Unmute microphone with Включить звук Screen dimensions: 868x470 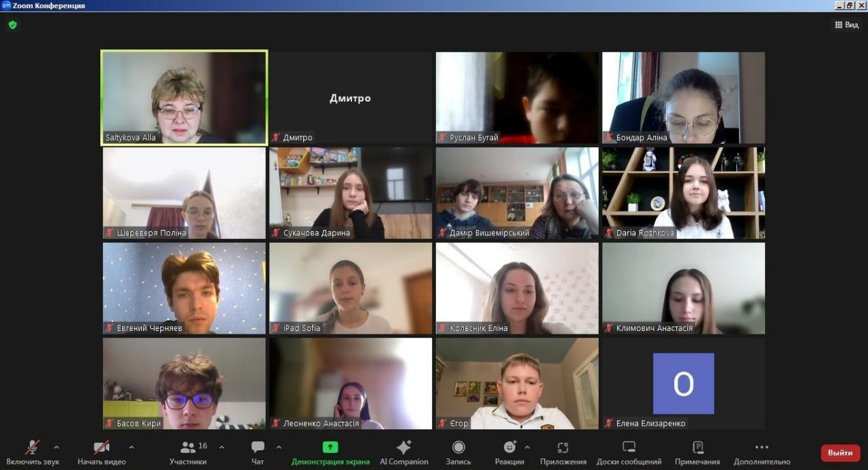(x=33, y=452)
